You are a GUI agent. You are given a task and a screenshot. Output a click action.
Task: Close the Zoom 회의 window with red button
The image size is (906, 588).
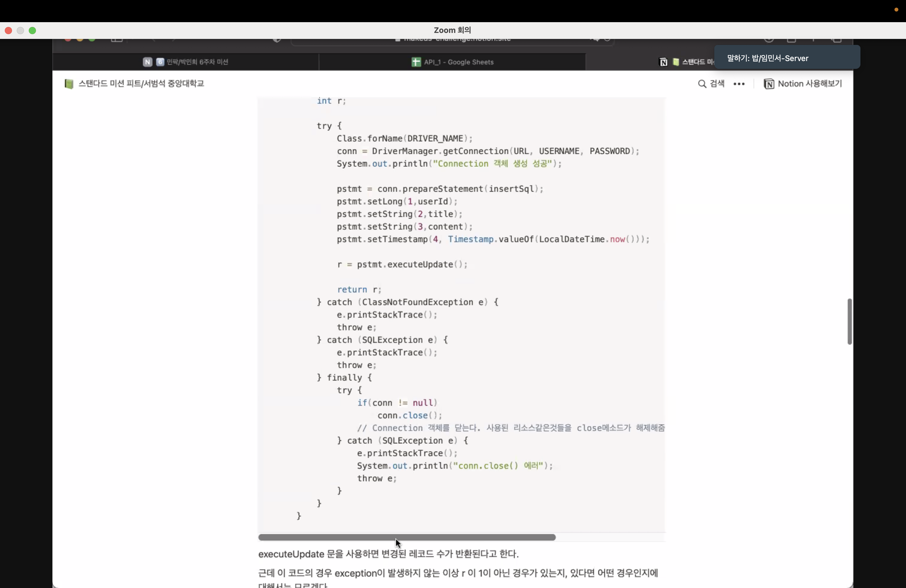point(8,31)
